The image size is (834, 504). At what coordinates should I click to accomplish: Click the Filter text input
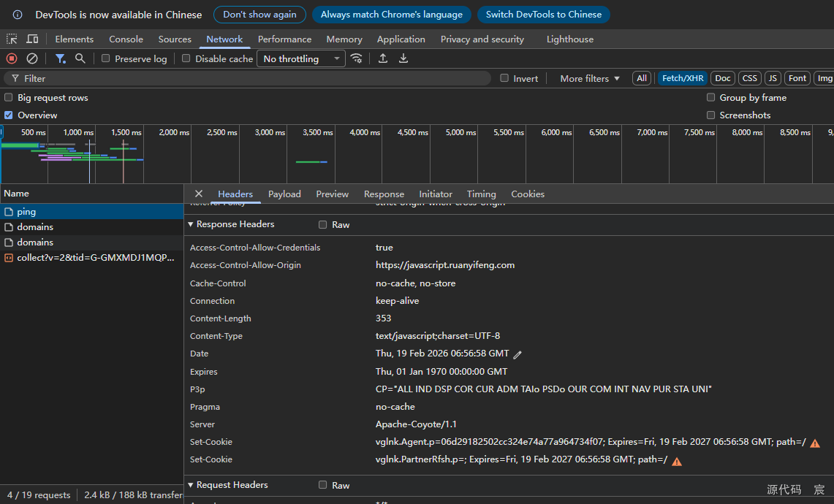[247, 78]
